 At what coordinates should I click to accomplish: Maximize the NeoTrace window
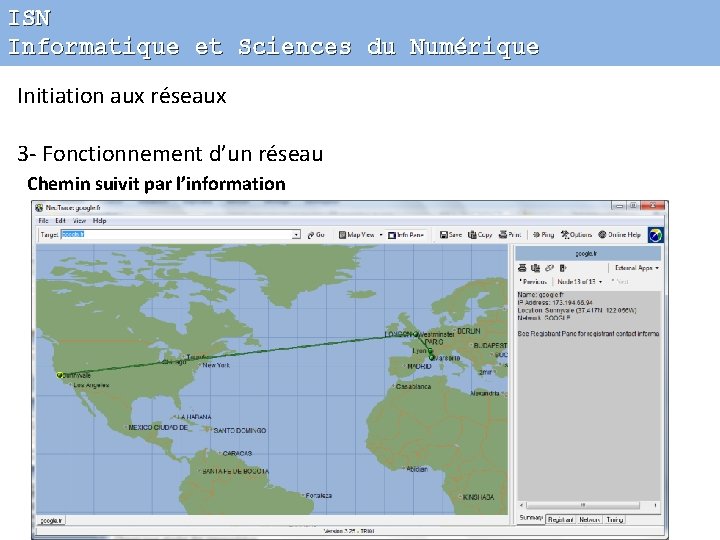(633, 206)
